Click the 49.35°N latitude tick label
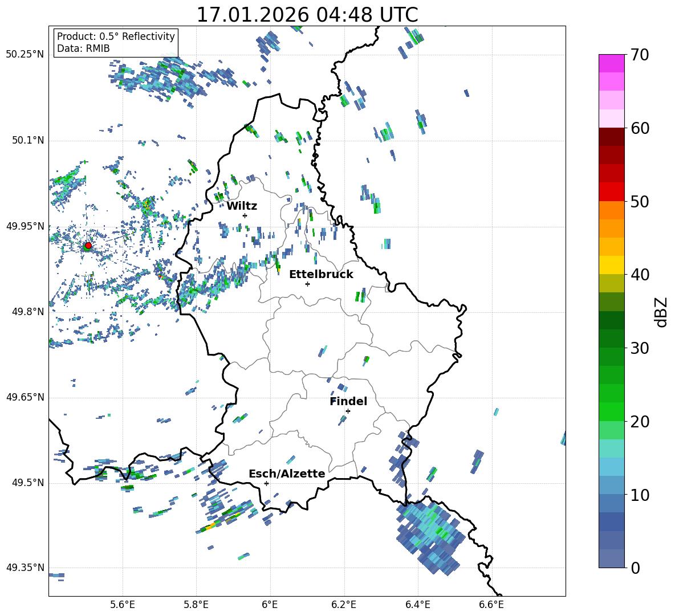This screenshot has width=675, height=616. (25, 568)
